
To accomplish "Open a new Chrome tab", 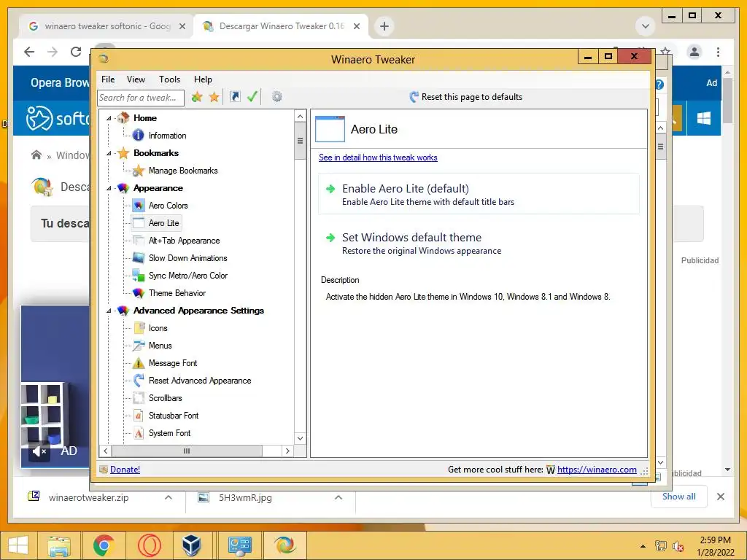I will (384, 26).
